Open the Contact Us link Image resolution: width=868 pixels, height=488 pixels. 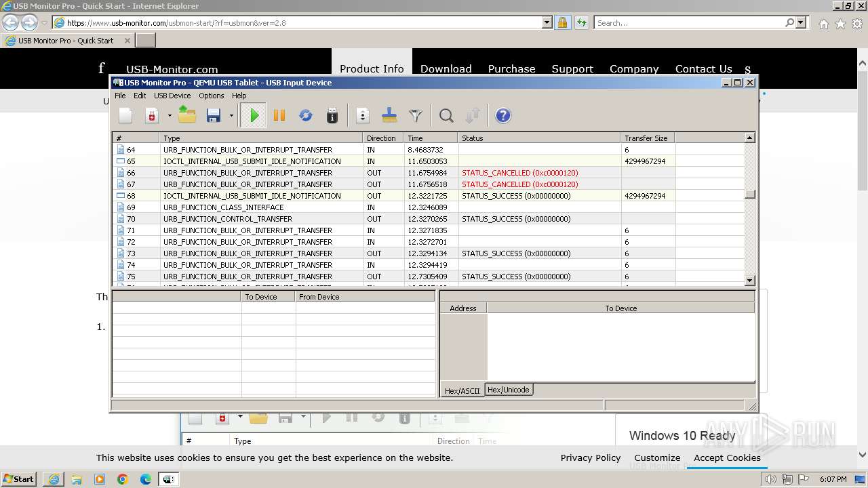pos(703,68)
